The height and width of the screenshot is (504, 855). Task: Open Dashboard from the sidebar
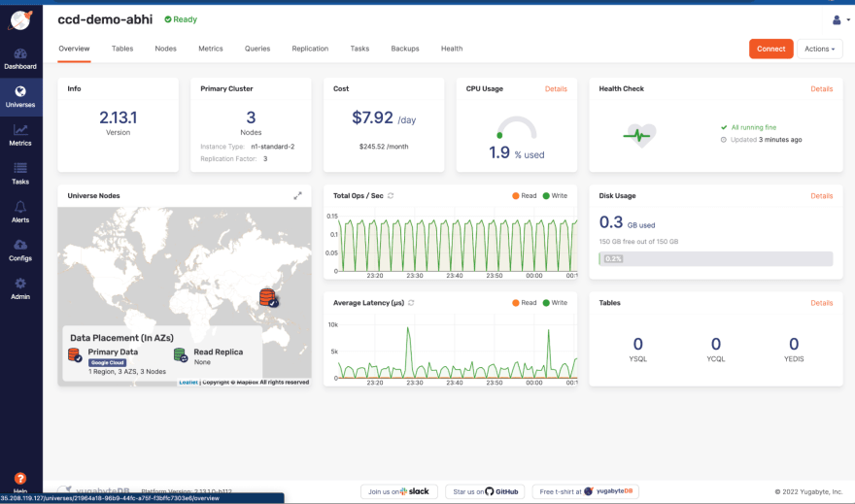pyautogui.click(x=20, y=58)
